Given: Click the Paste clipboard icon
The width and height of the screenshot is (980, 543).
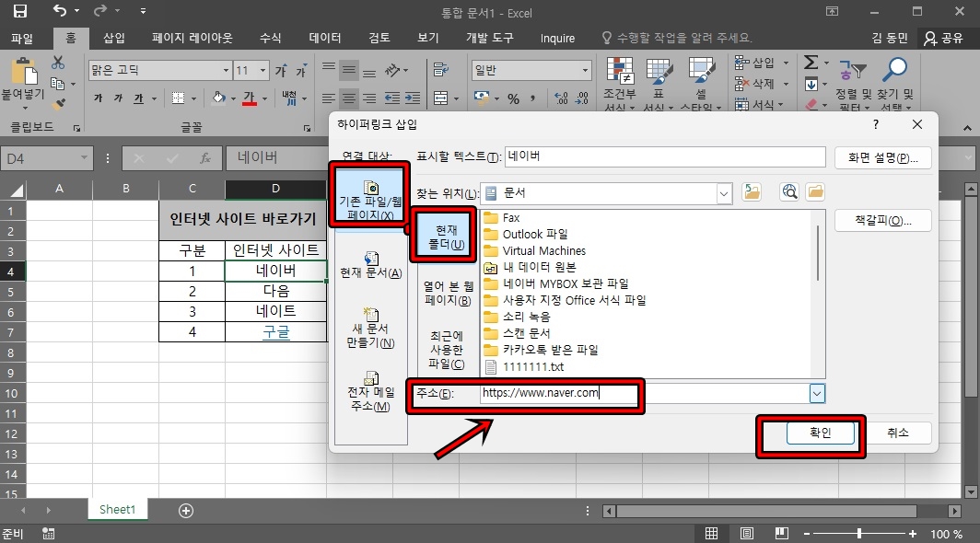Looking at the screenshot, I should pos(24,71).
